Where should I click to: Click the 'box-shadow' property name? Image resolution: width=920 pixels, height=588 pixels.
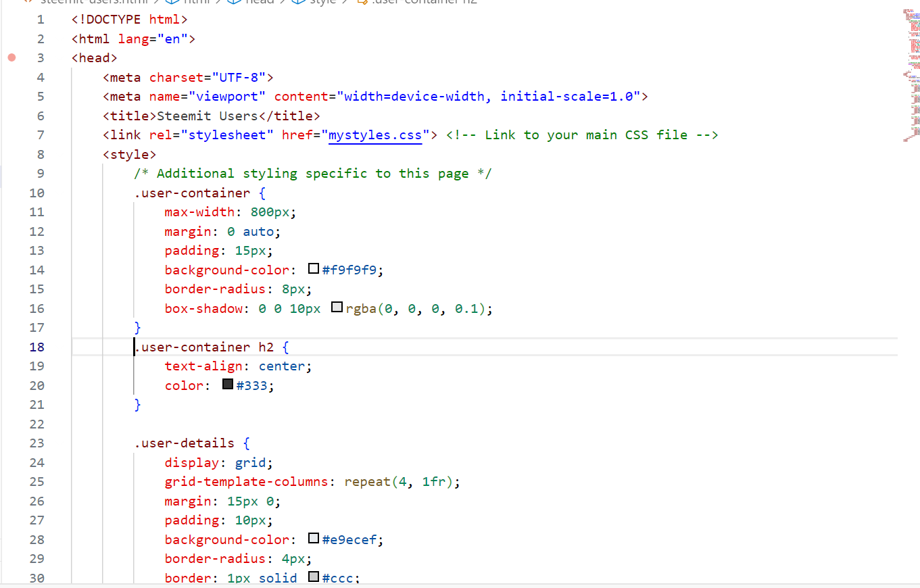[203, 308]
